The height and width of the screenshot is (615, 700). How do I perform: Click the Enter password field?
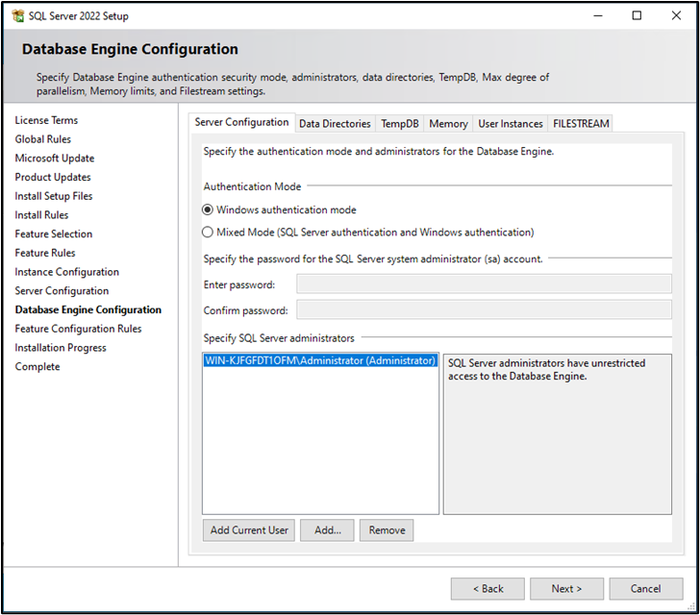484,284
